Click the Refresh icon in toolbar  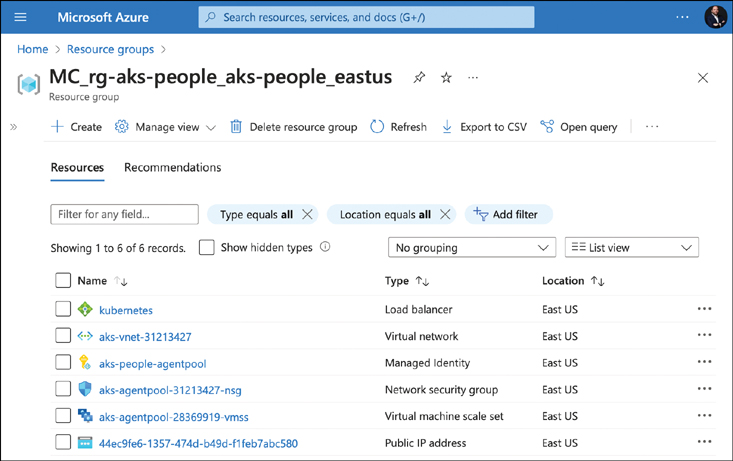pos(377,127)
